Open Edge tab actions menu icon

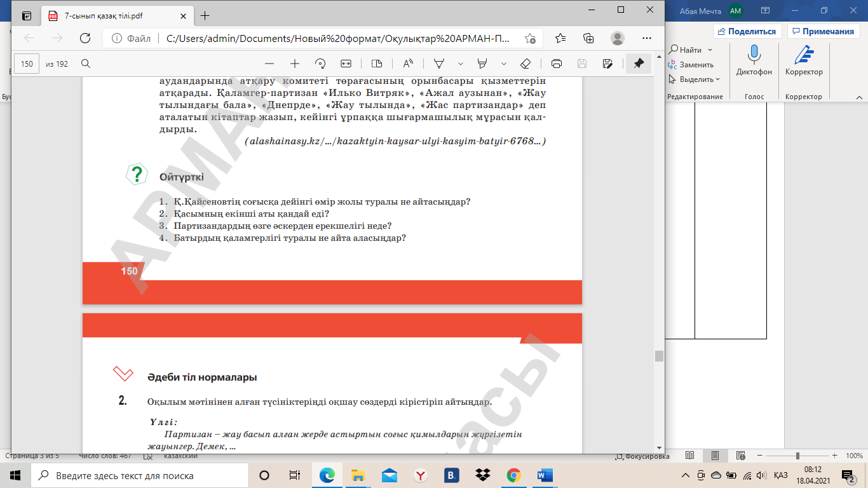click(26, 16)
